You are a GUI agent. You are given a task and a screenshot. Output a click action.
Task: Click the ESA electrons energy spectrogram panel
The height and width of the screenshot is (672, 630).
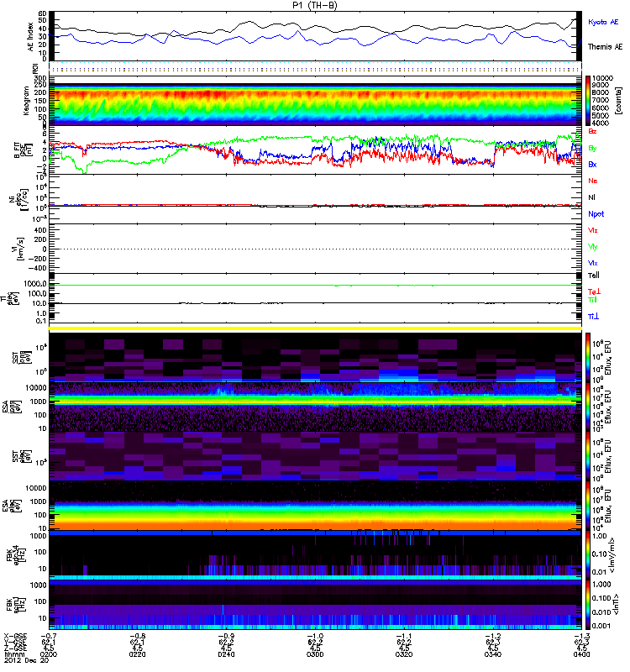pyautogui.click(x=315, y=506)
